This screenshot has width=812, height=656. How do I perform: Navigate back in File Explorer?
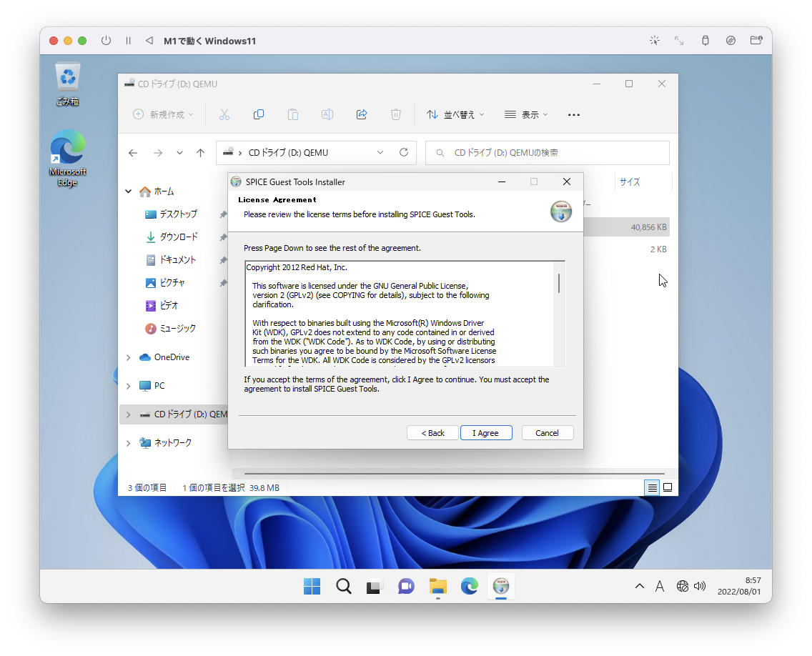point(133,153)
